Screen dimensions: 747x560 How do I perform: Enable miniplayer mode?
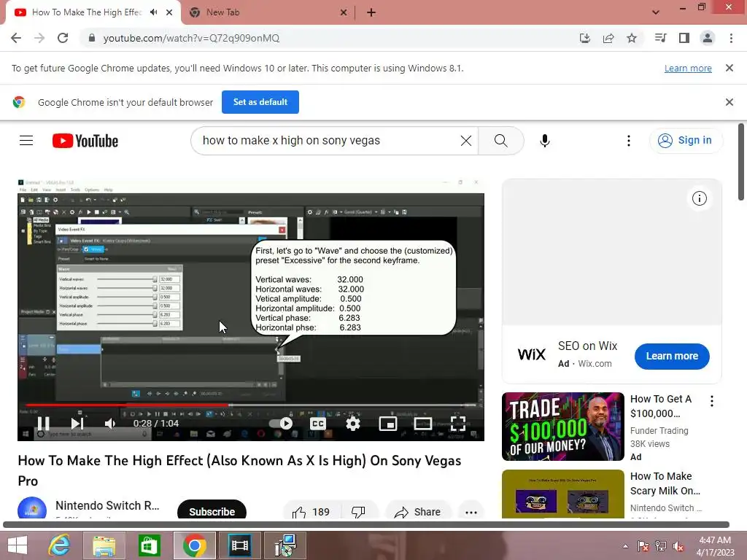[388, 424]
